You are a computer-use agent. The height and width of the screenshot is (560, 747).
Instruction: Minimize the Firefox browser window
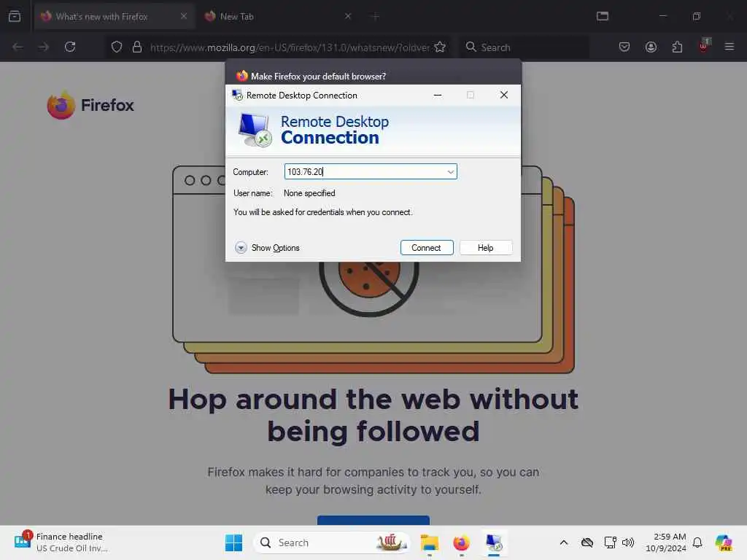pos(662,16)
